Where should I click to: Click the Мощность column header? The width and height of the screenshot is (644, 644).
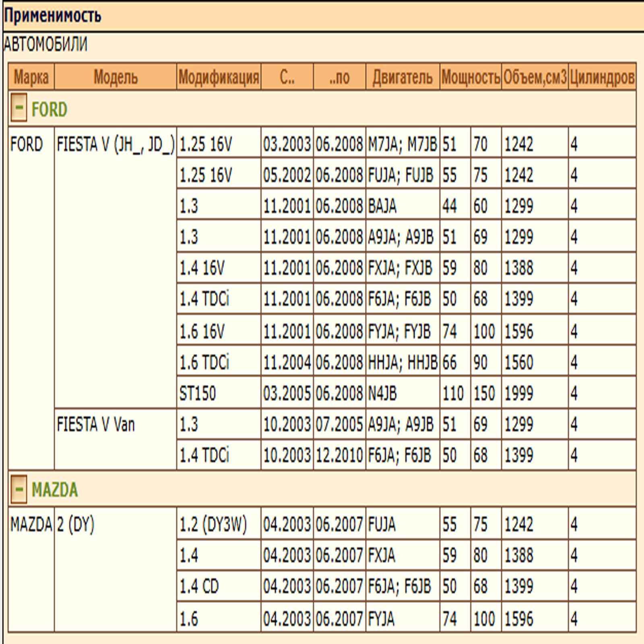point(471,76)
